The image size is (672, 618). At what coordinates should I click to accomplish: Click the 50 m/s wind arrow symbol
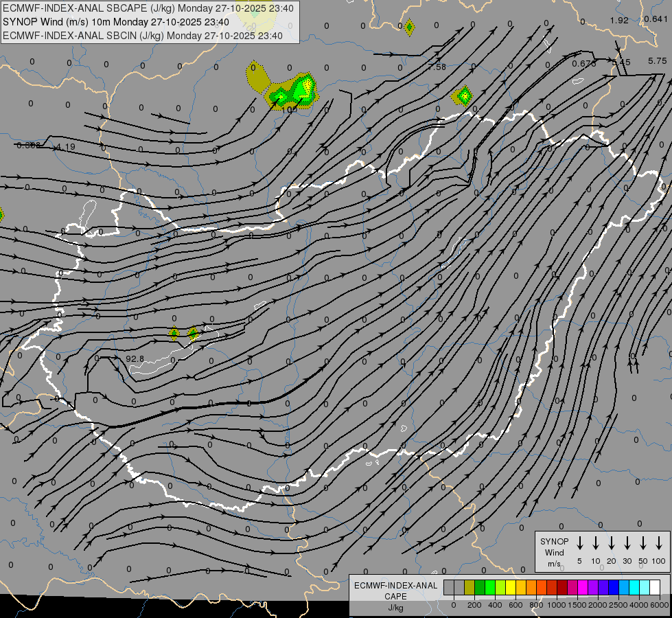coord(643,543)
